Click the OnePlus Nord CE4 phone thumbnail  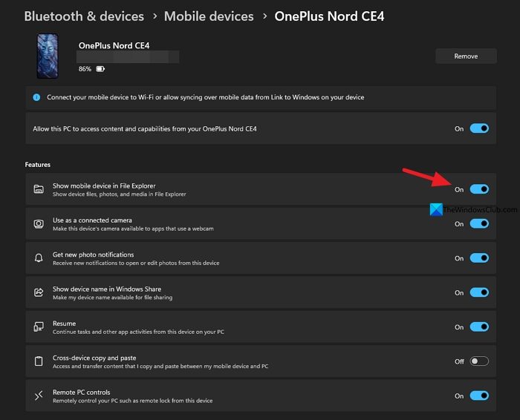[x=48, y=56]
